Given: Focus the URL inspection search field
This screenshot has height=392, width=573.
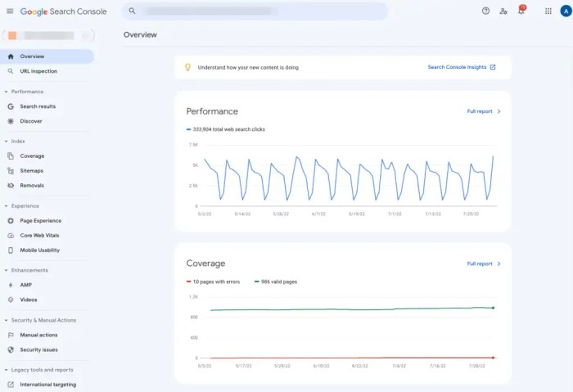Looking at the screenshot, I should click(255, 11).
